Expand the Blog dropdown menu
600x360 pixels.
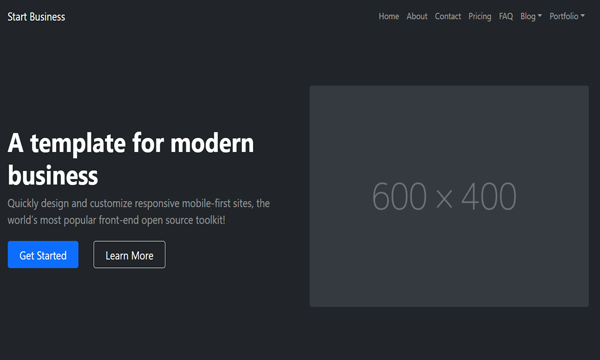coord(531,16)
